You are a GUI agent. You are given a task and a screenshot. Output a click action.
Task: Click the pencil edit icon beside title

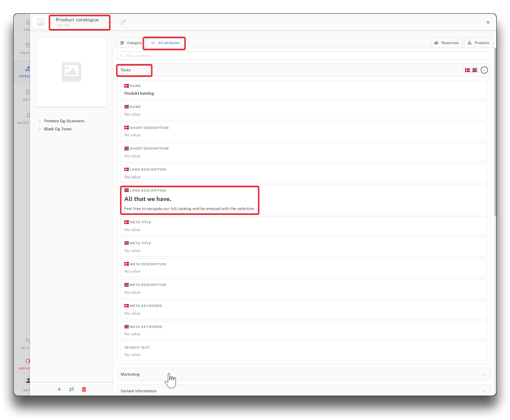tap(123, 22)
